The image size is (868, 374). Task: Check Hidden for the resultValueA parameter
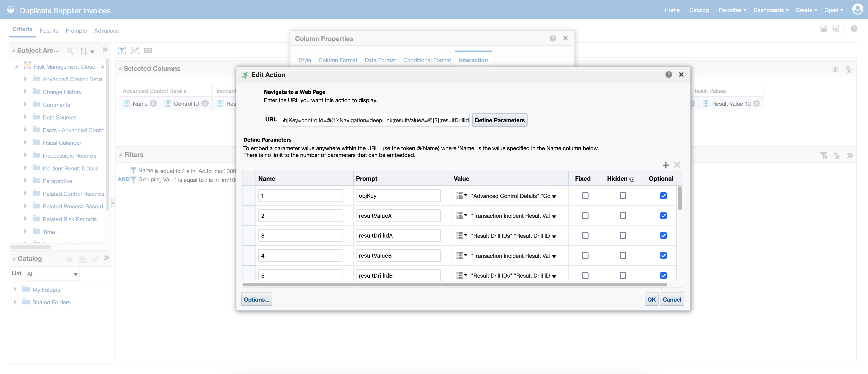(x=623, y=215)
